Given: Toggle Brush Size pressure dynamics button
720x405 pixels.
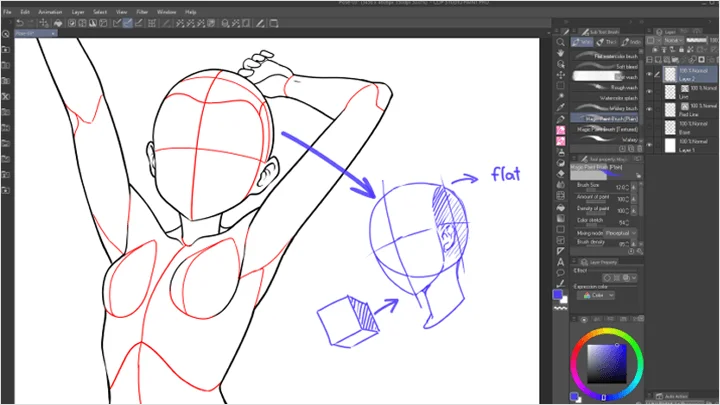Looking at the screenshot, I should 634,187.
